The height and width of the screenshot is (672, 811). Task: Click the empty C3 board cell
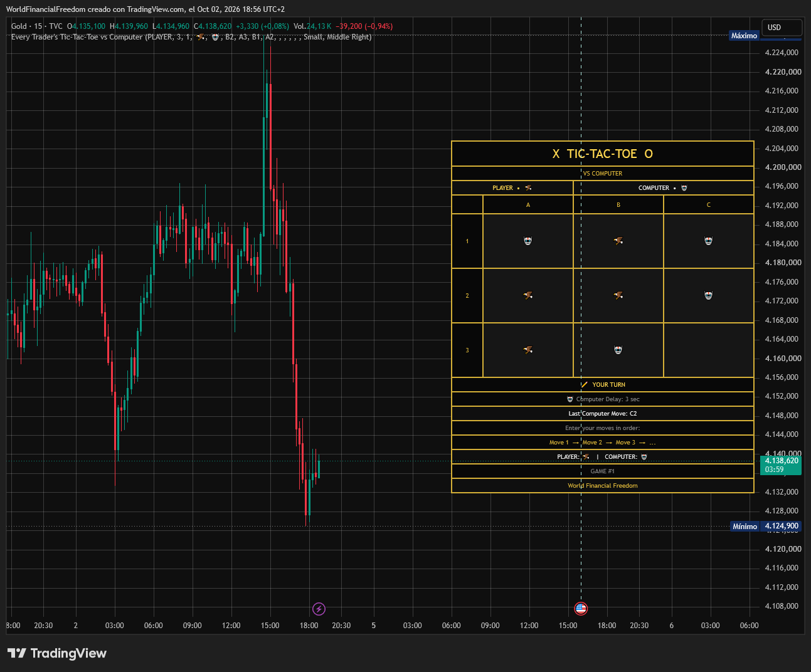click(709, 350)
